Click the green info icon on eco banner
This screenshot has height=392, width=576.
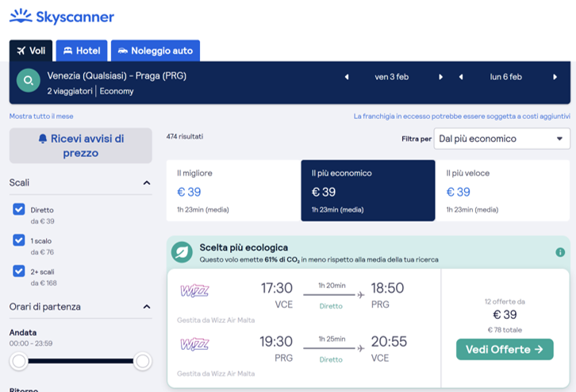coord(560,252)
